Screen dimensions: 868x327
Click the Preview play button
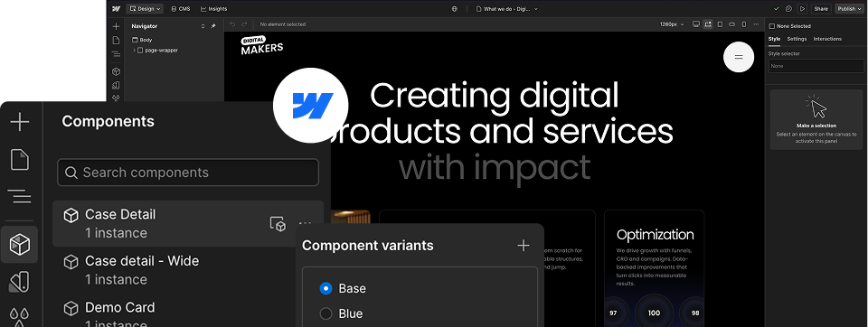pos(802,9)
